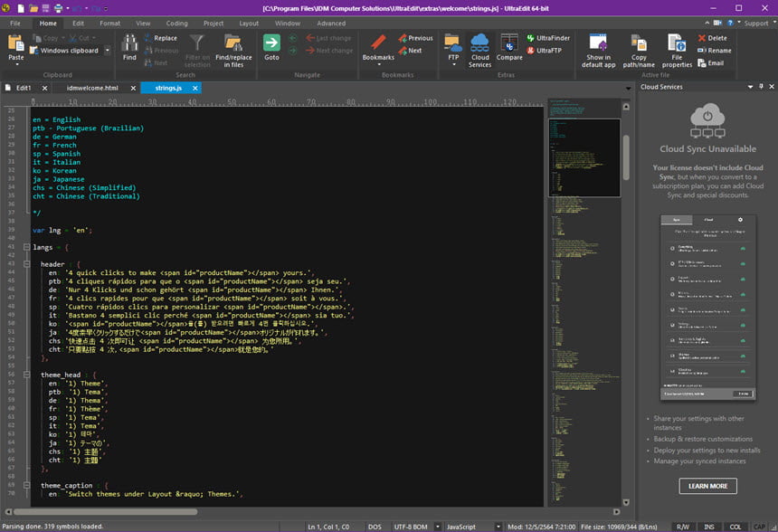Open the JavaScript language dropdown
Screen dimensions: 778x532
click(x=498, y=527)
